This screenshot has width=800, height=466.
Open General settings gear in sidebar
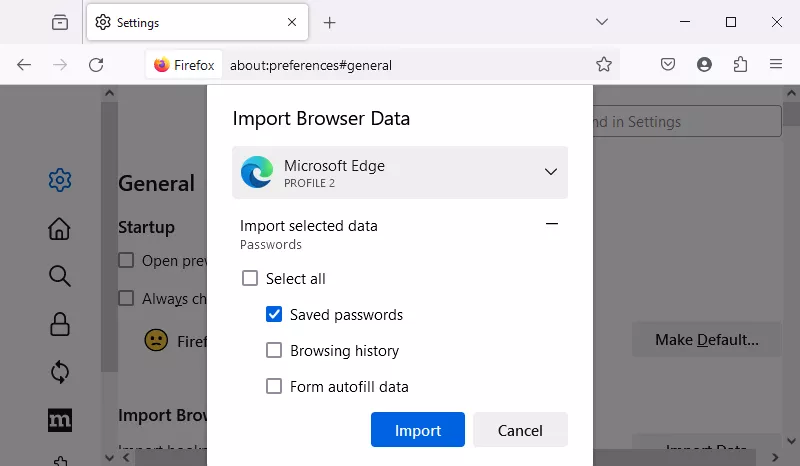[60, 180]
